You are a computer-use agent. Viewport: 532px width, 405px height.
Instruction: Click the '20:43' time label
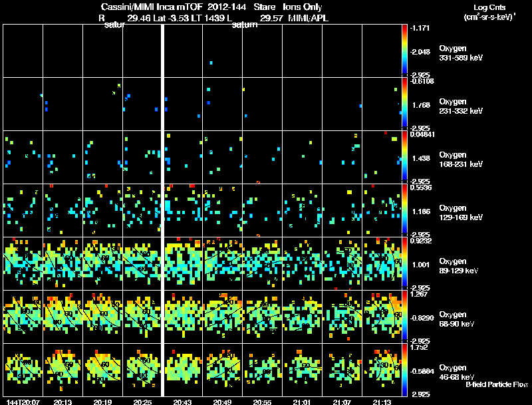click(182, 402)
